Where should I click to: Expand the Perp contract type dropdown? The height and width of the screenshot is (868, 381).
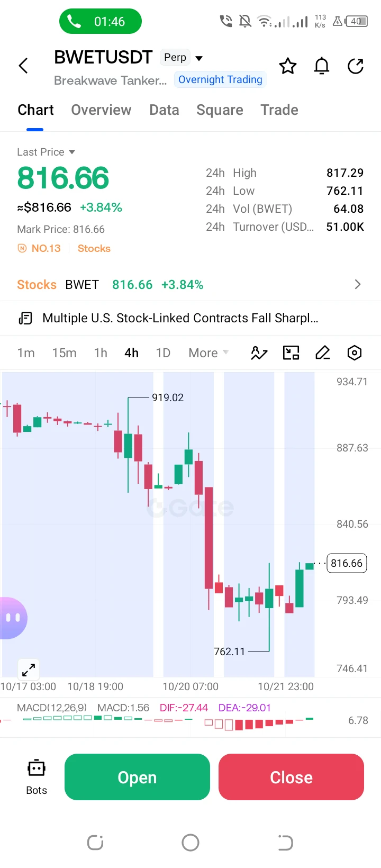click(182, 57)
